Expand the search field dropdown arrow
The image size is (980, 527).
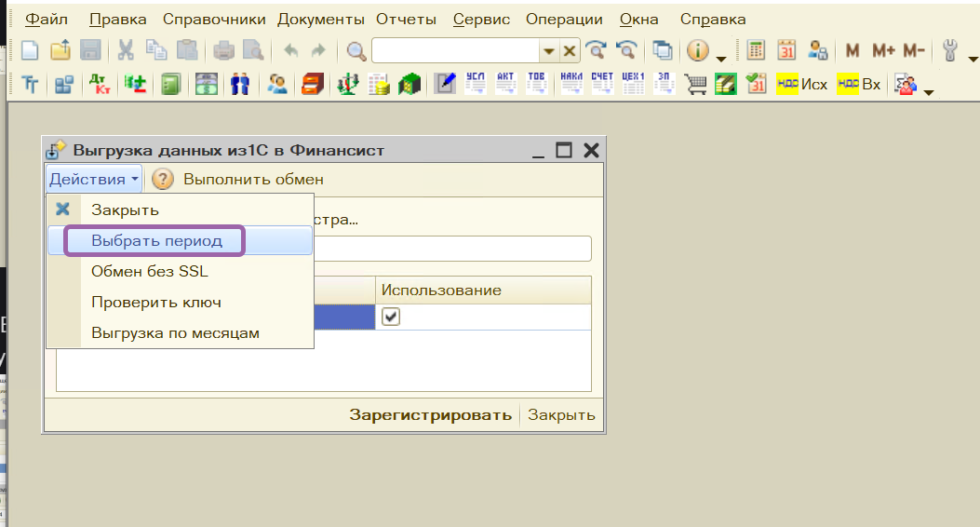pos(549,51)
